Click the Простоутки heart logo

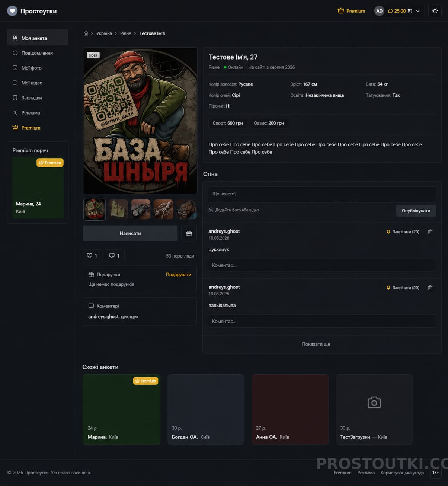(12, 11)
